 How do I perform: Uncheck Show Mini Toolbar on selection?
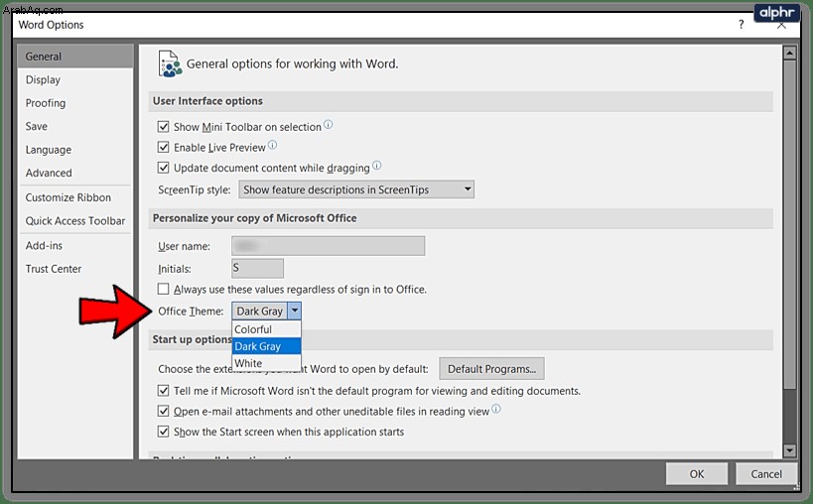(x=164, y=126)
